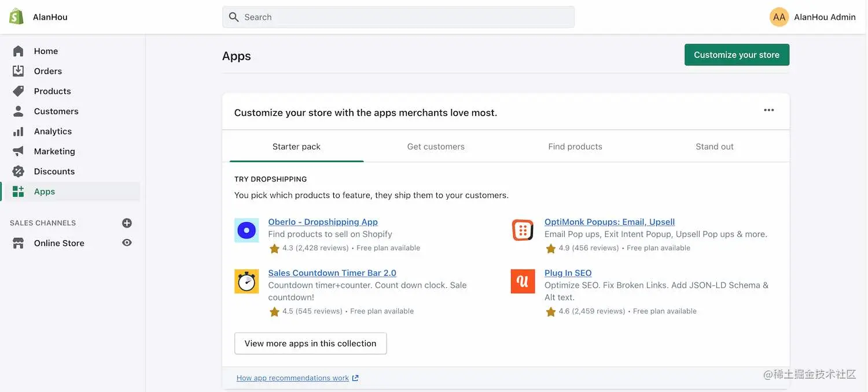Click the Customize your store button
The width and height of the screenshot is (868, 392).
tap(737, 54)
